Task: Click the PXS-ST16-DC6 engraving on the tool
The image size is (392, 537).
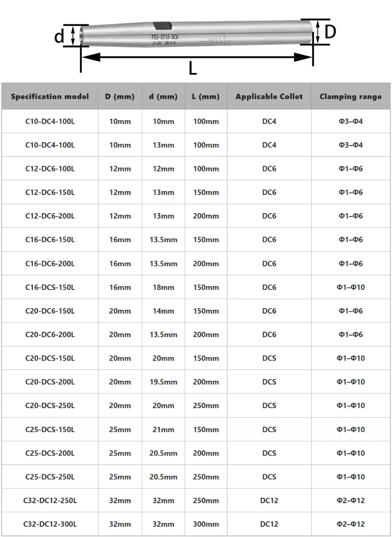Action: (165, 37)
